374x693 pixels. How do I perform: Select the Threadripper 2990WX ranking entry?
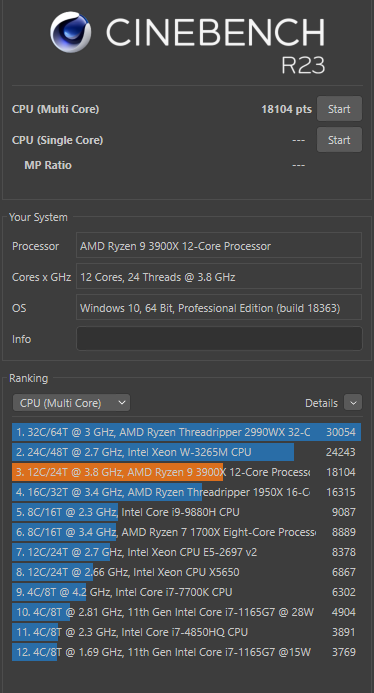tap(187, 432)
